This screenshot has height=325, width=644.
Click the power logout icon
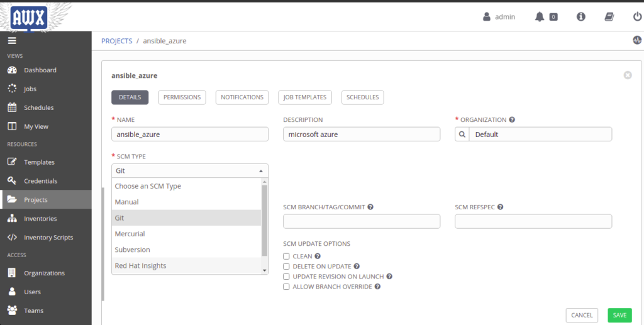coord(638,17)
